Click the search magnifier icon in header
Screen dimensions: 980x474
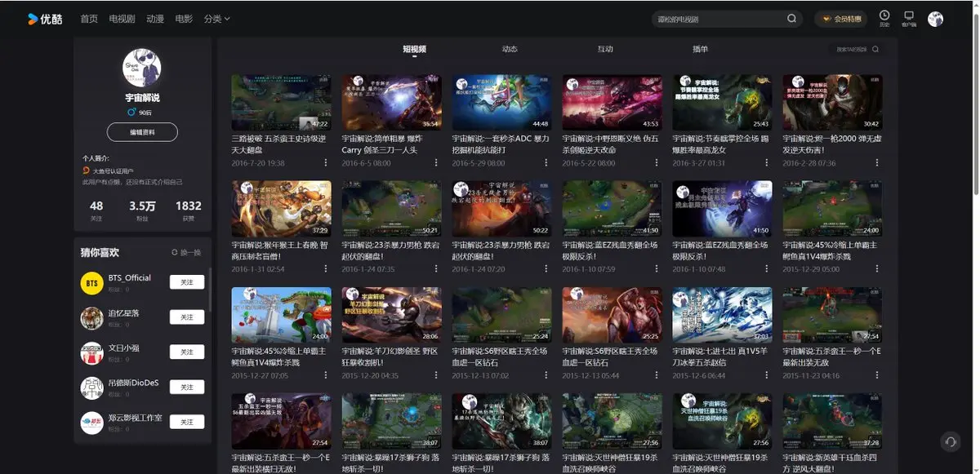791,19
